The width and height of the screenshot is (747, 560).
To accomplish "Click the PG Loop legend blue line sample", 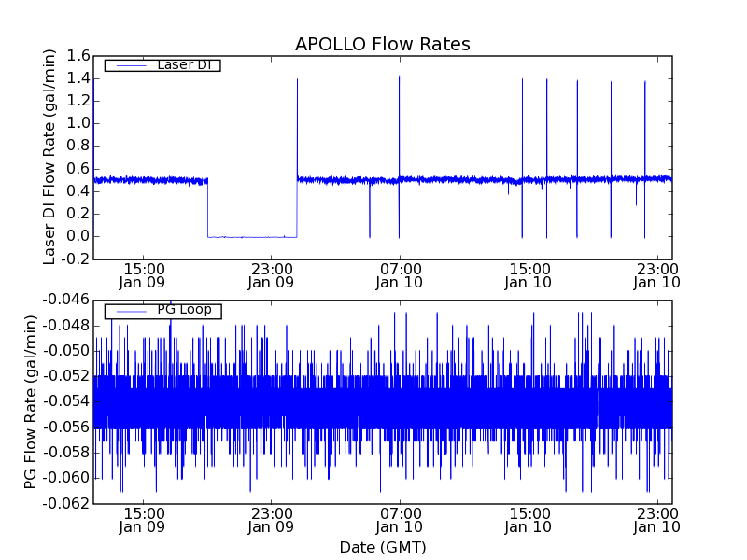I will 131,312.
